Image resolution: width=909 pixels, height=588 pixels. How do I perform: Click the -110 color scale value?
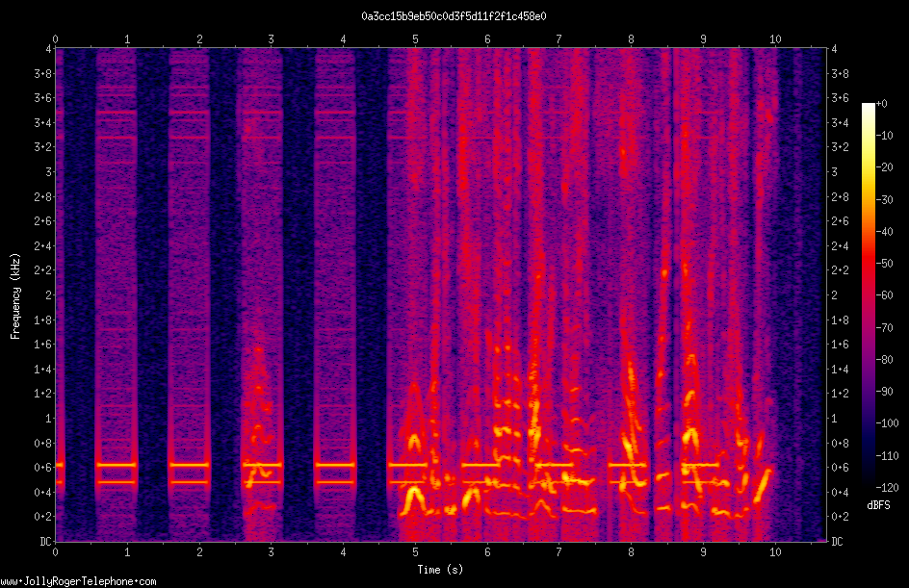click(x=887, y=456)
